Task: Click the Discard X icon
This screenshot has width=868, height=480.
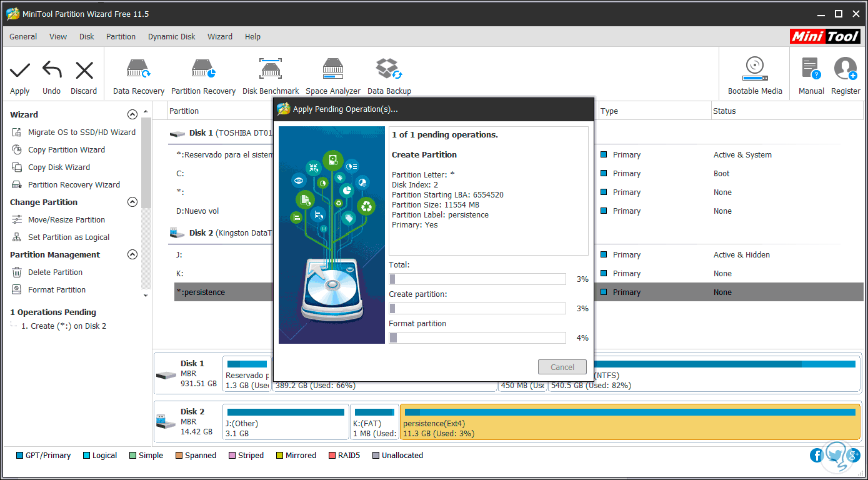Action: point(84,71)
